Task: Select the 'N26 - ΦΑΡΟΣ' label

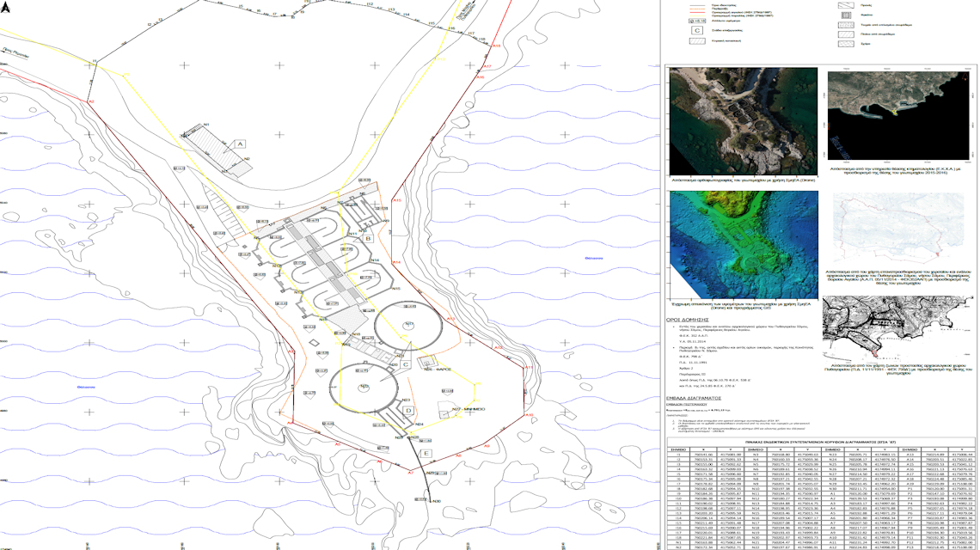Action: click(x=438, y=369)
